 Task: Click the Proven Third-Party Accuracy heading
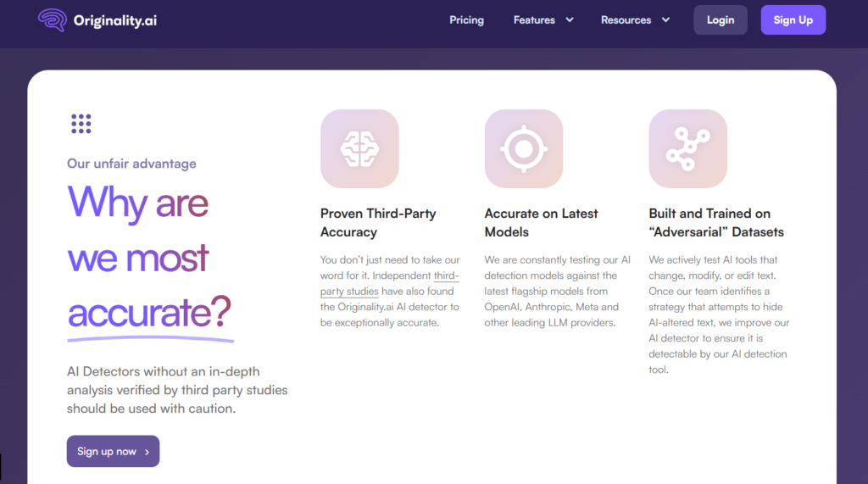[378, 223]
